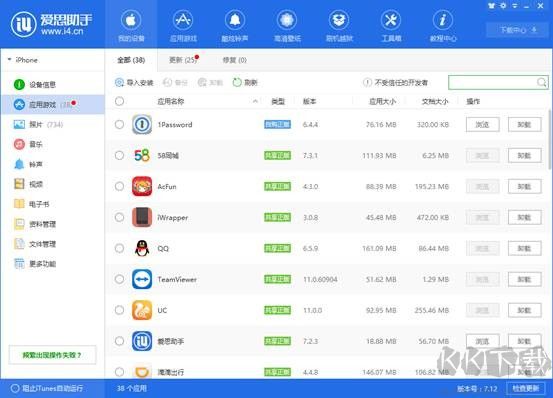Select the AcFun row checkbox
553x398 pixels.
[x=120, y=186]
